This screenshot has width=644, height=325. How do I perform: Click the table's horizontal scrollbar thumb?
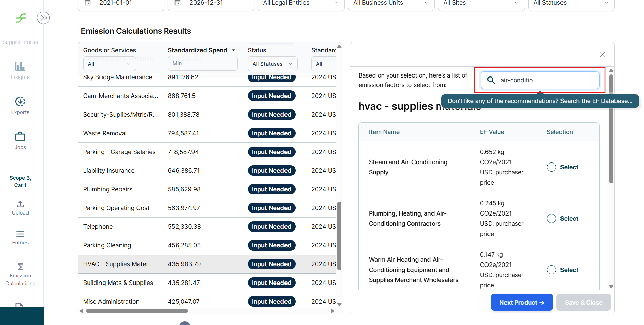click(137, 311)
